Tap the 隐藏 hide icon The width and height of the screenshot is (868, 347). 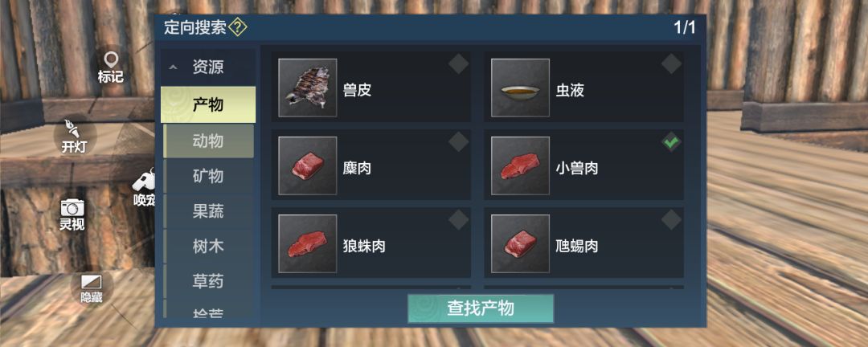(92, 282)
